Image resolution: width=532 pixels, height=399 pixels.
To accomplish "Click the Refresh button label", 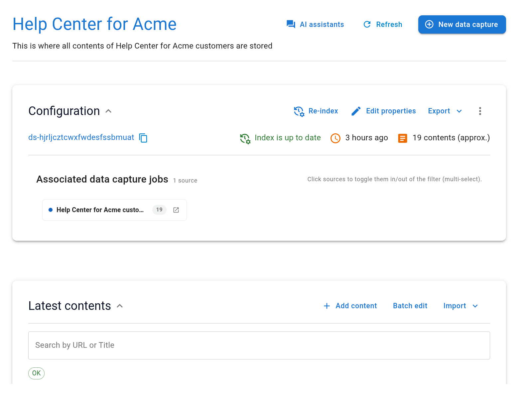I will click(x=389, y=24).
